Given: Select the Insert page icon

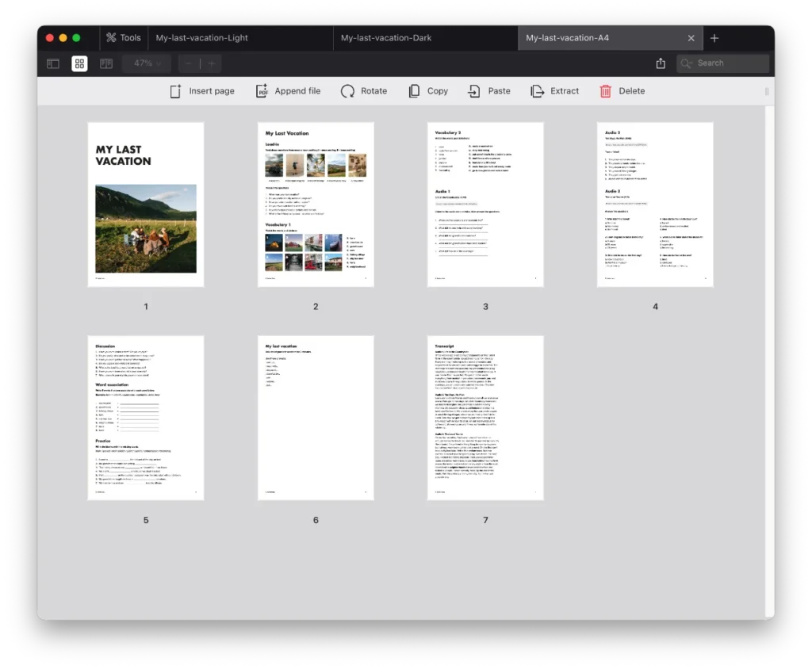Looking at the screenshot, I should click(175, 90).
